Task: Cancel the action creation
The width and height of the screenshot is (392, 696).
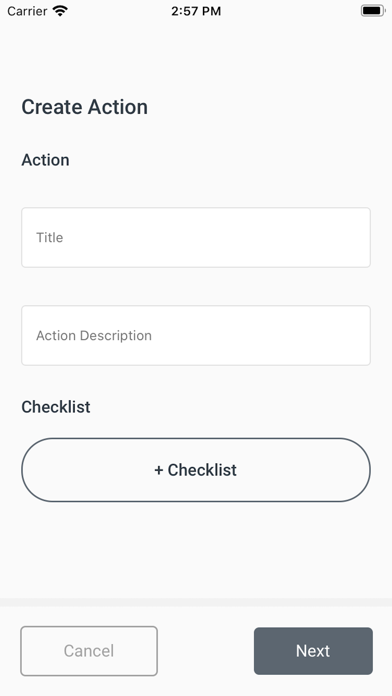Action: [x=89, y=651]
